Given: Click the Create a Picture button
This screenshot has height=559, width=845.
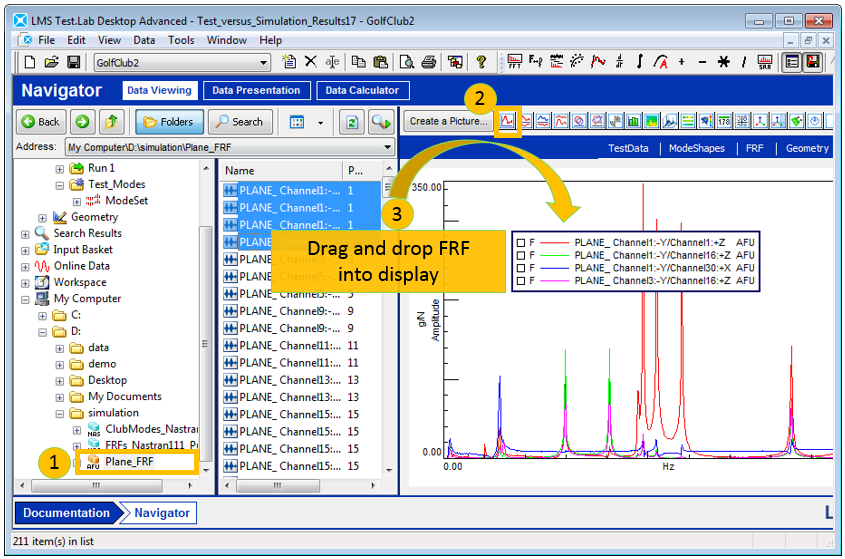Looking at the screenshot, I should tap(449, 121).
